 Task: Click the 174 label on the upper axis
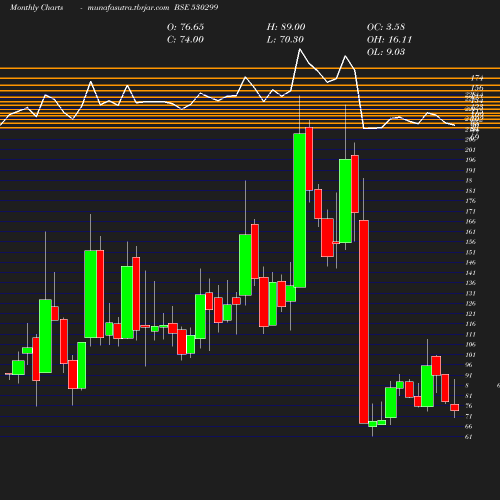click(x=477, y=78)
